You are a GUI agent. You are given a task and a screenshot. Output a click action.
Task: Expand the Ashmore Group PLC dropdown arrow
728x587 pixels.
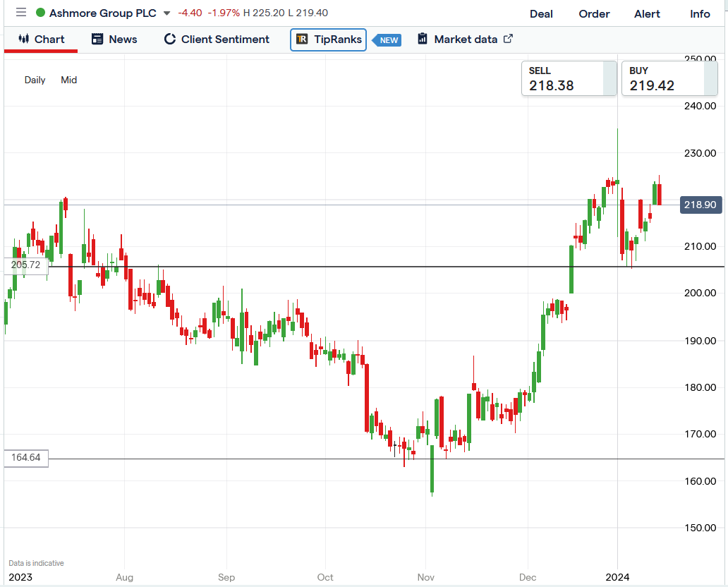click(166, 13)
